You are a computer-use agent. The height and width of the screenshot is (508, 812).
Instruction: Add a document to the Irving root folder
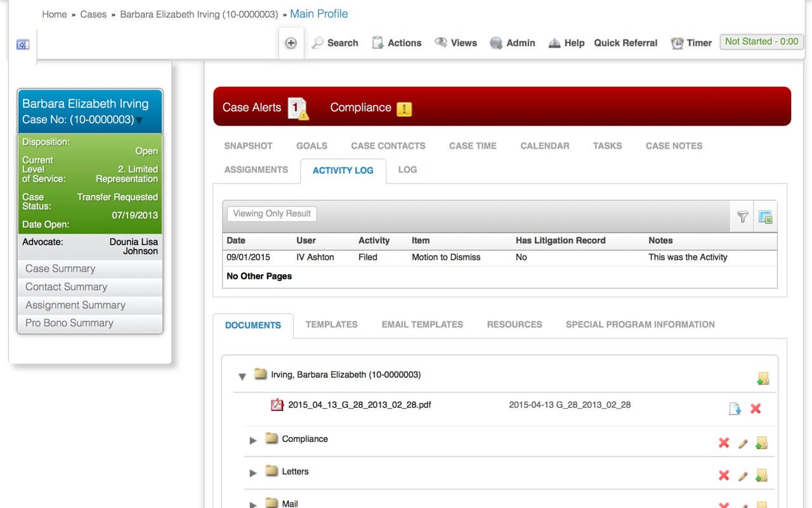[x=763, y=377]
